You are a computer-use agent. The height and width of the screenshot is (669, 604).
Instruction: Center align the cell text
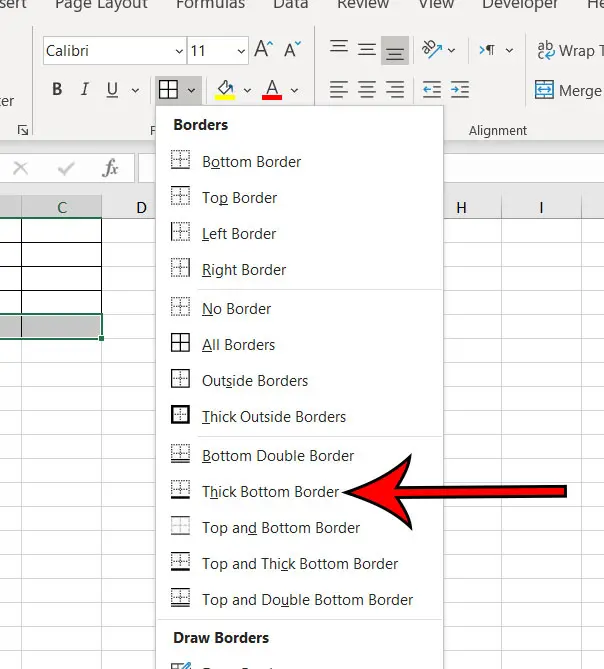coord(367,90)
